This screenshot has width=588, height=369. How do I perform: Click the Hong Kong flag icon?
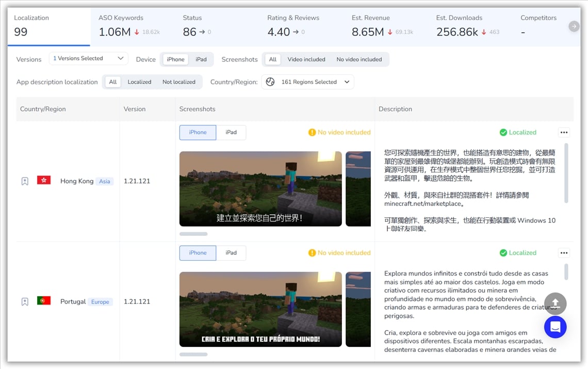click(44, 181)
